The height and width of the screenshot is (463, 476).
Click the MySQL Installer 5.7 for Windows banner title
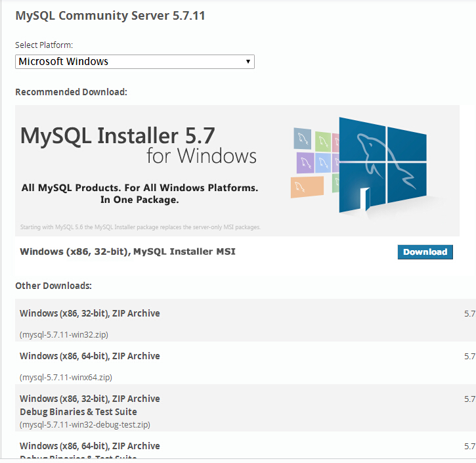(138, 145)
